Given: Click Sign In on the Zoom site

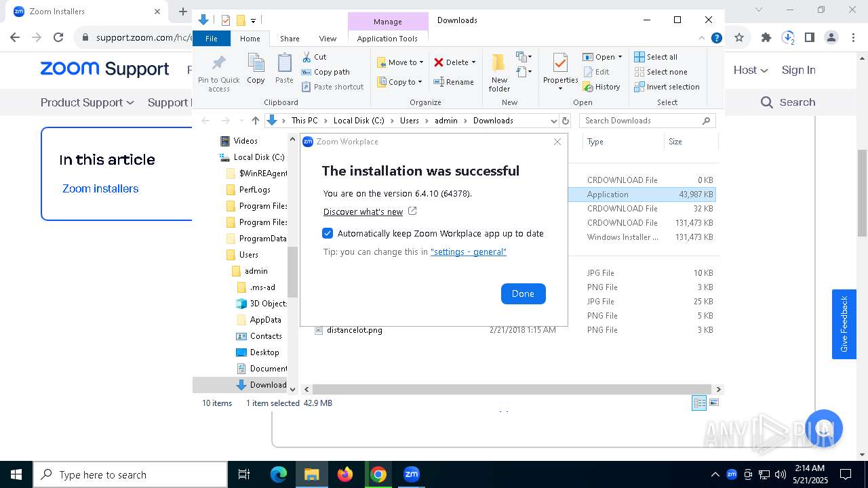Looking at the screenshot, I should [x=798, y=70].
